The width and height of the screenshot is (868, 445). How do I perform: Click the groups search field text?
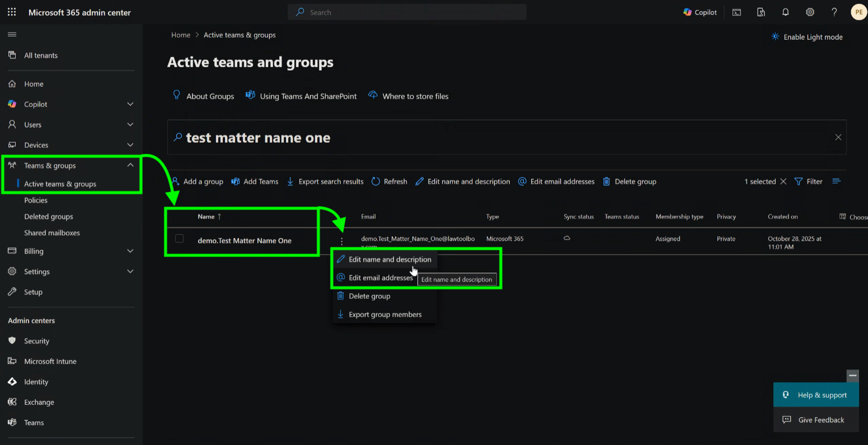(x=258, y=138)
